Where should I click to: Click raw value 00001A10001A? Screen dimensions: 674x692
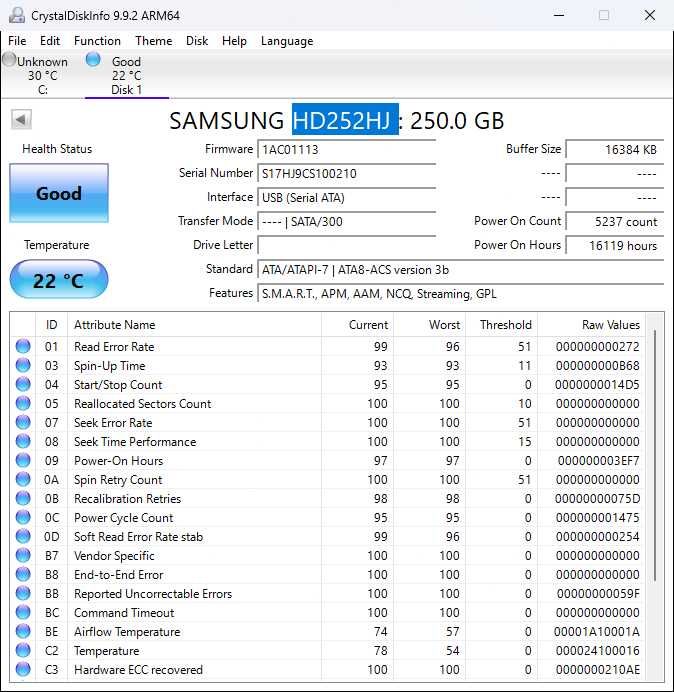click(x=597, y=632)
